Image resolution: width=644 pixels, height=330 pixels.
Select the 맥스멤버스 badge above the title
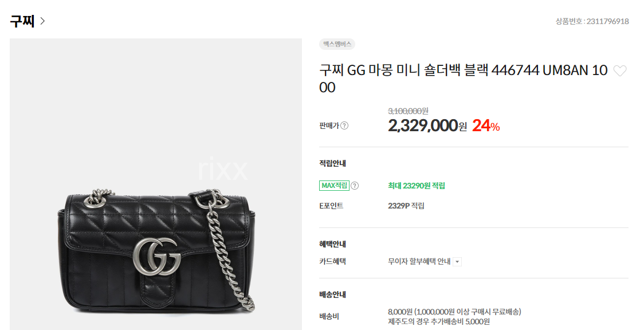[337, 44]
